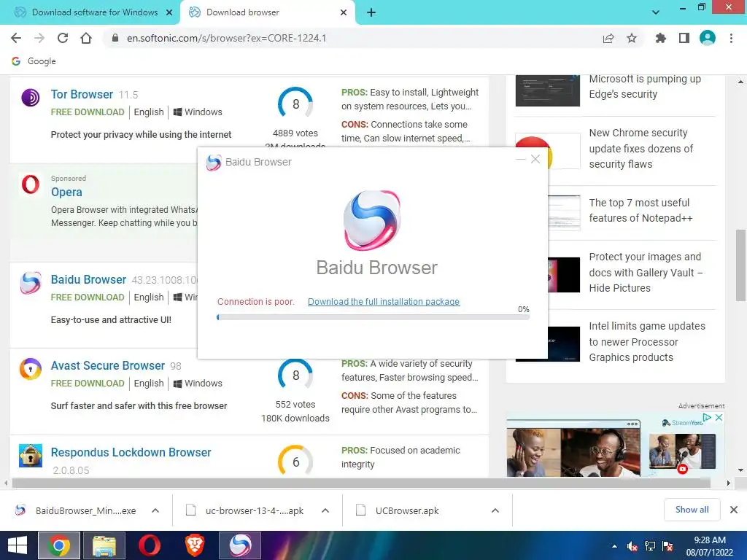Open the BaiduBrowser_Min exe download item
Image resolution: width=747 pixels, height=560 pixels.
pyautogui.click(x=76, y=510)
